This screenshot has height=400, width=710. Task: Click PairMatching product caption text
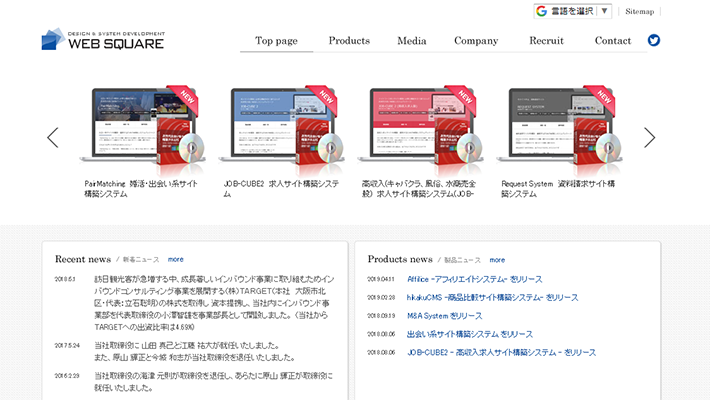click(141, 189)
